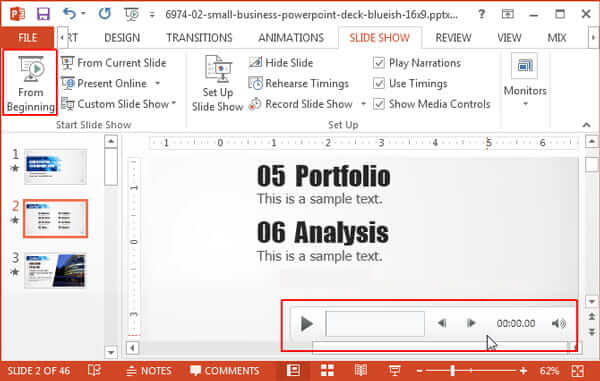
Task: Switch to the ANIMATIONS tab
Action: pyautogui.click(x=291, y=37)
